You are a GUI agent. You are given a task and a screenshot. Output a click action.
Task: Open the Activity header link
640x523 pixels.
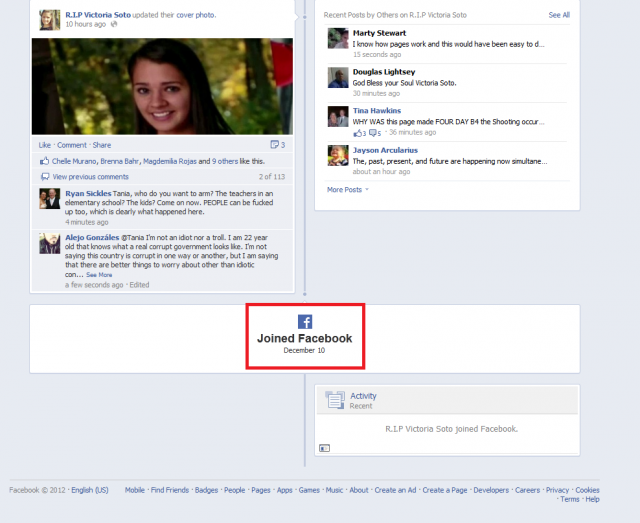click(363, 396)
